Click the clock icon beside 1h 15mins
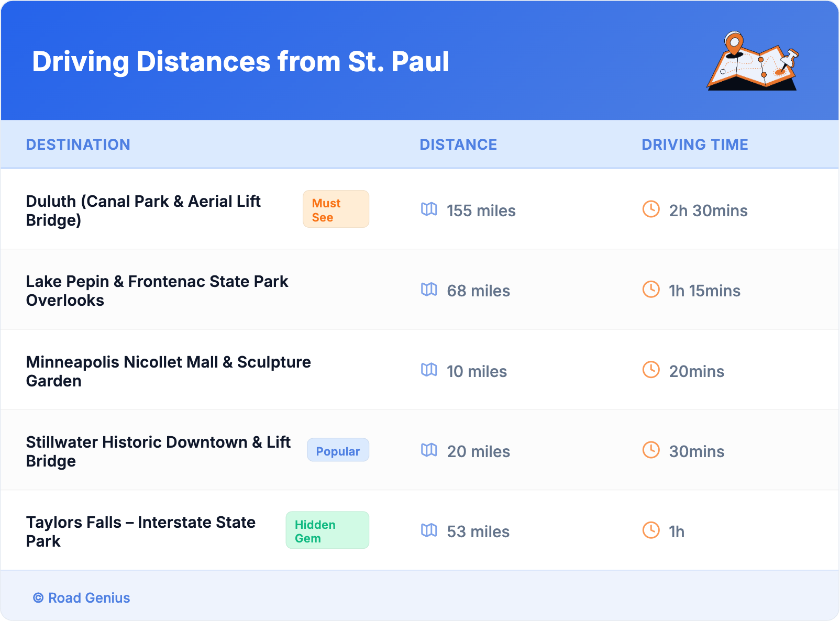 point(651,290)
